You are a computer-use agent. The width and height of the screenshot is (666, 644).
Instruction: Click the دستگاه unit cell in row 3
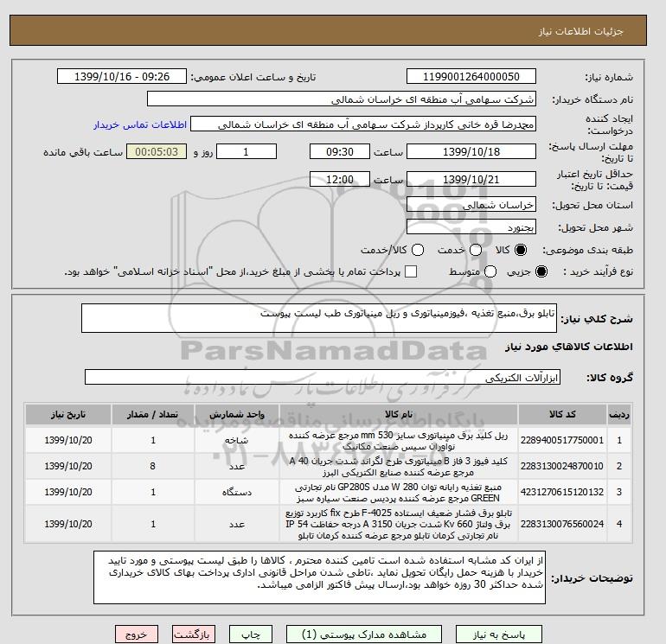(237, 492)
